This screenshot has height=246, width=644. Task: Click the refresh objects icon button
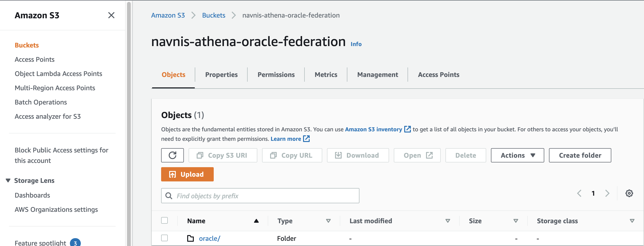click(172, 155)
